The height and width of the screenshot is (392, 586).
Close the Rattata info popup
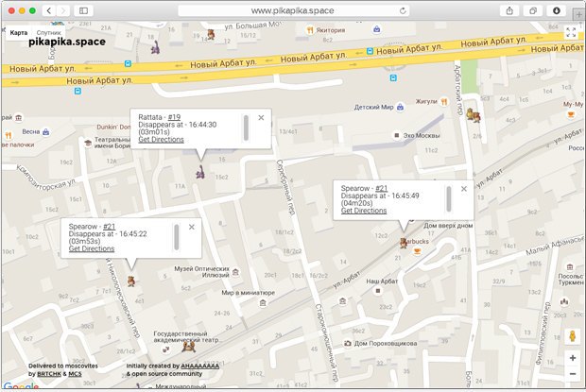click(x=261, y=117)
